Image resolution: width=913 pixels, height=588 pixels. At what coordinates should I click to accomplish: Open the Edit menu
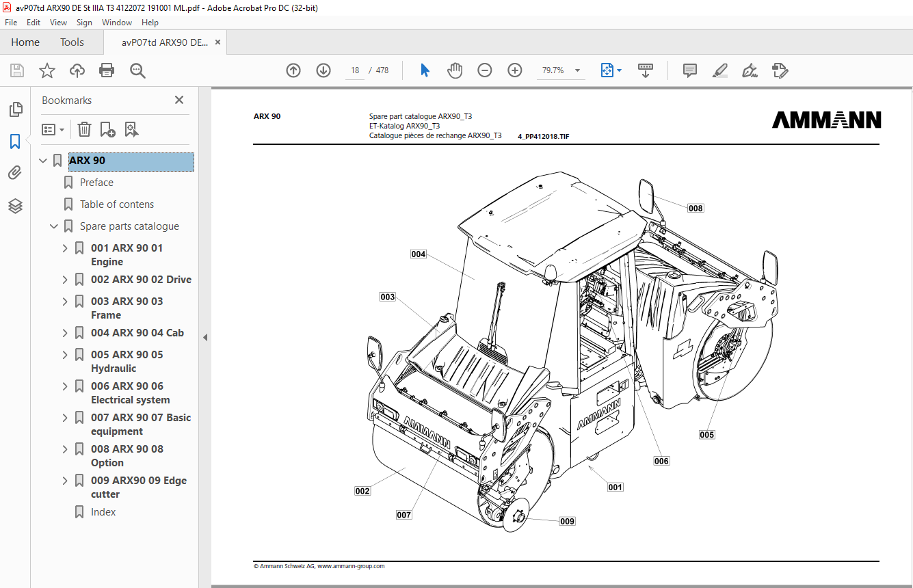click(34, 23)
